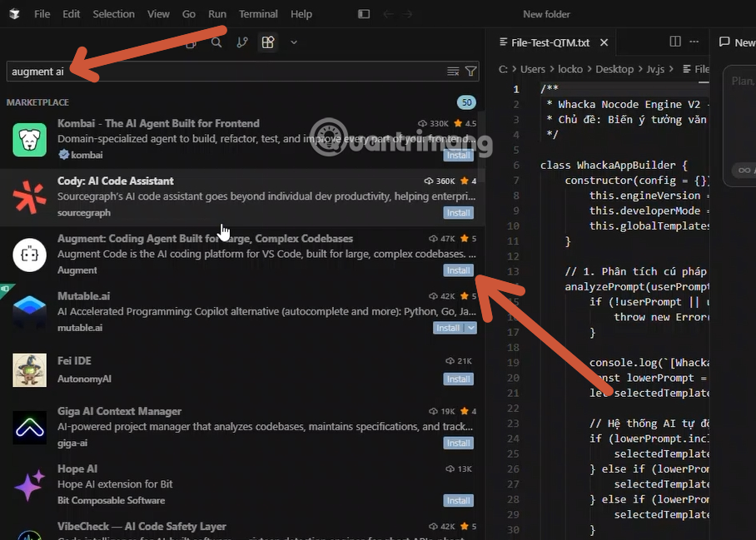
Task: Open the Extensions view icon
Action: 268,42
